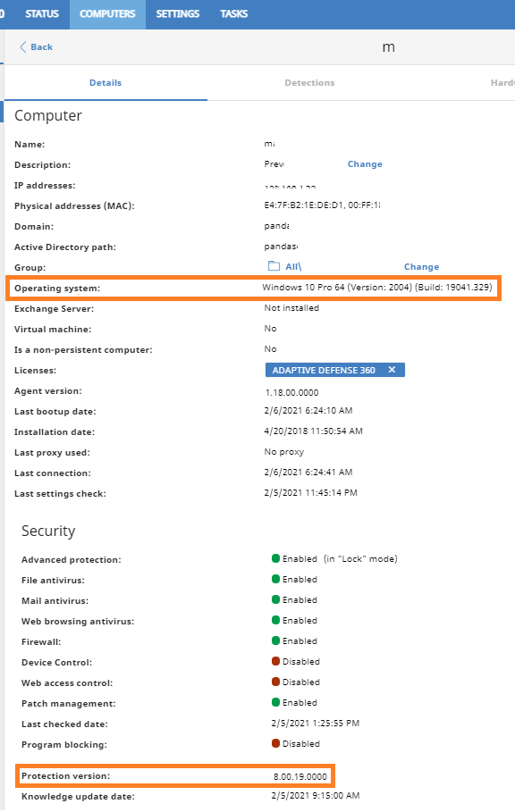
Task: Select the Last proxy used value No proxy
Action: [x=284, y=452]
